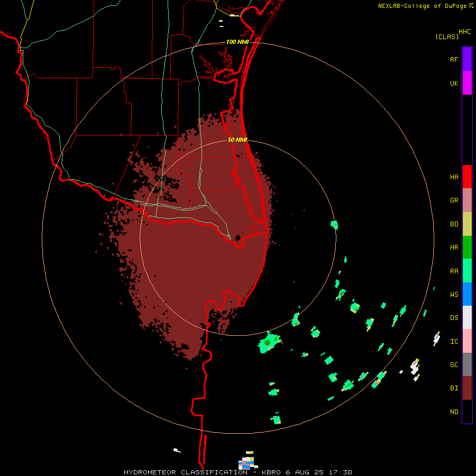Click the RA legend label

(454, 271)
